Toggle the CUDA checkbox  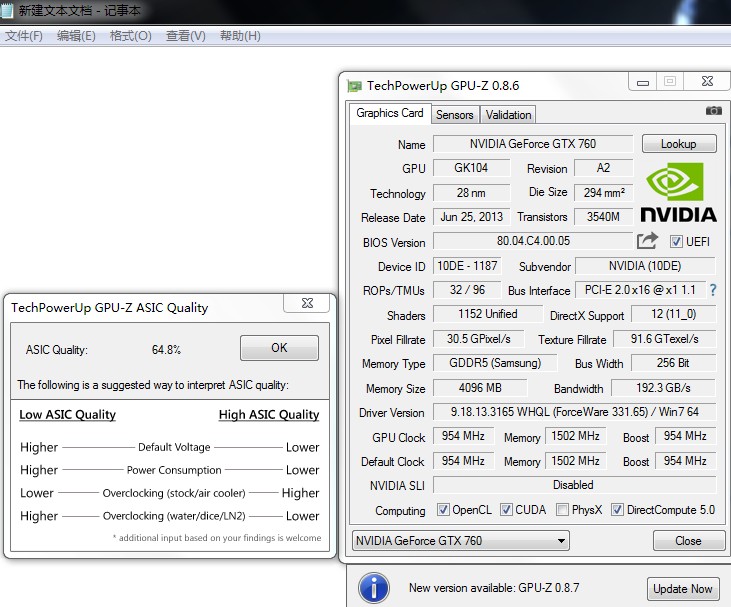(x=506, y=510)
